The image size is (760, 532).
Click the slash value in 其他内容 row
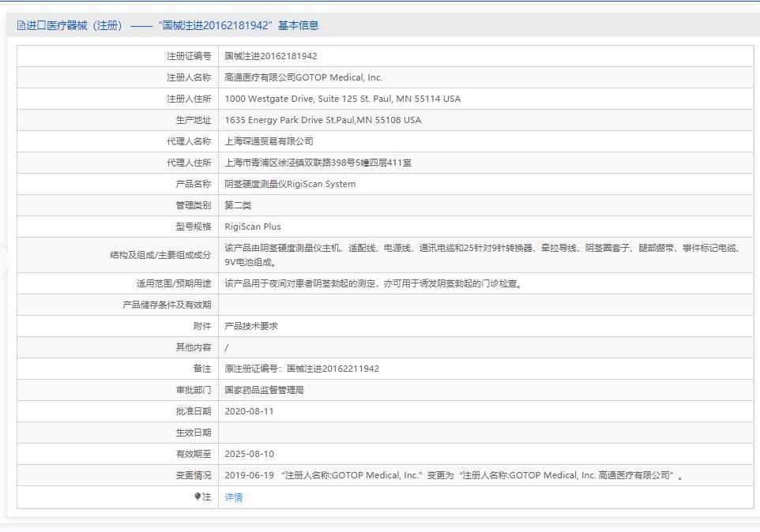point(227,347)
